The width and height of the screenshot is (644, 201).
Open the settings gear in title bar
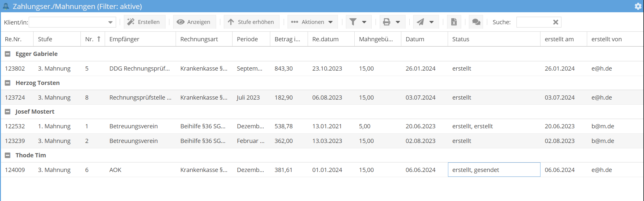pyautogui.click(x=638, y=6)
